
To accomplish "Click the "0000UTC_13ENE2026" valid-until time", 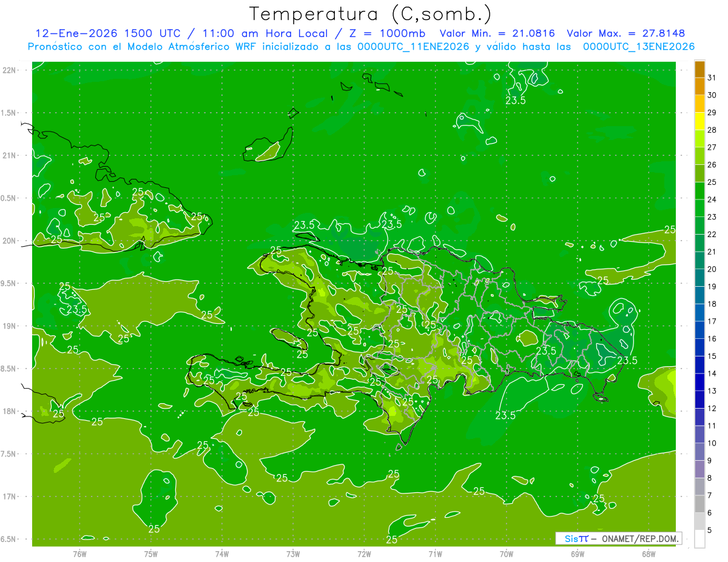I will click(x=638, y=47).
